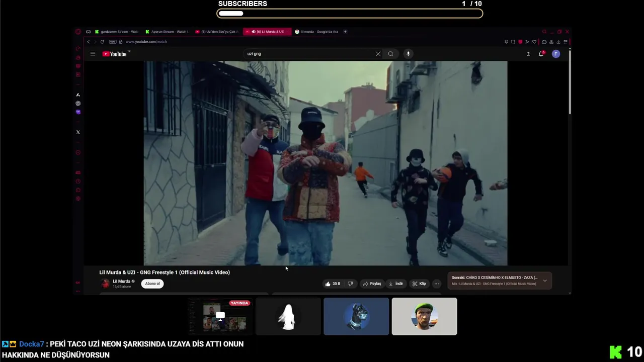
Task: Select the active 'Lil Murda & UZI' tab
Action: [267, 32]
